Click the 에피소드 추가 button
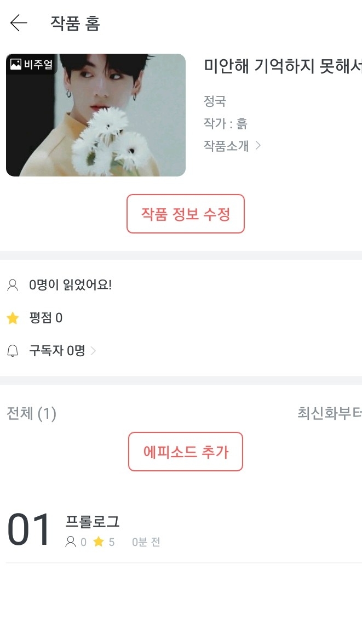 click(186, 452)
